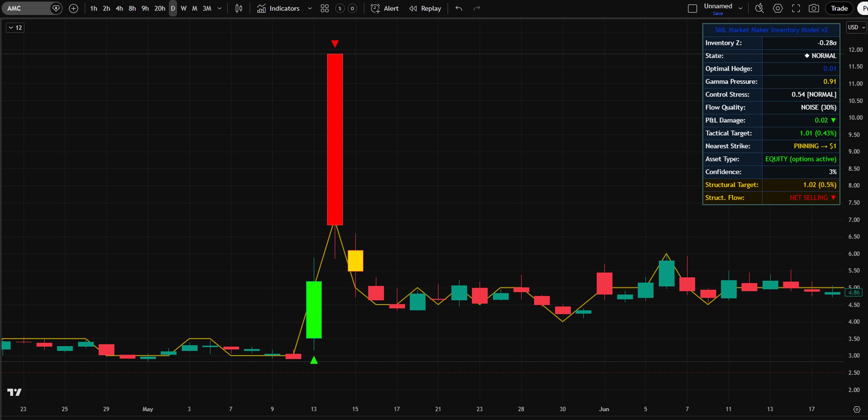
Task: Click the Structural Target 1.02 (0.5%) value
Action: pos(820,185)
